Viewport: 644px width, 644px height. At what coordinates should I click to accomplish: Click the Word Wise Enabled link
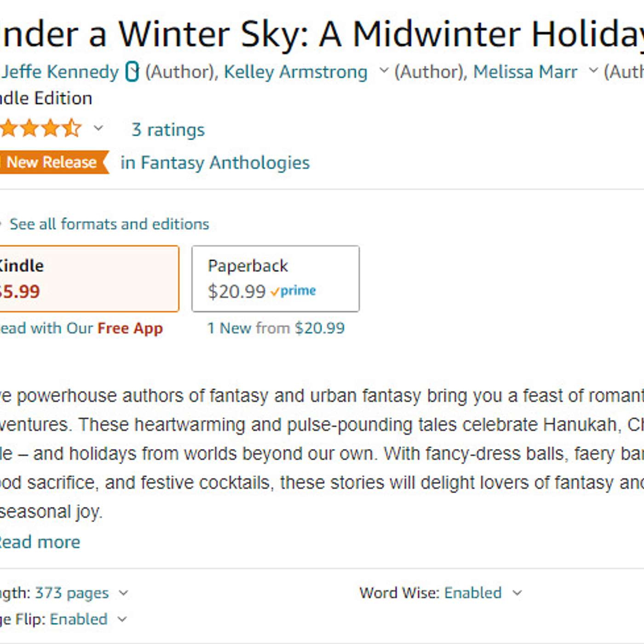(x=473, y=593)
